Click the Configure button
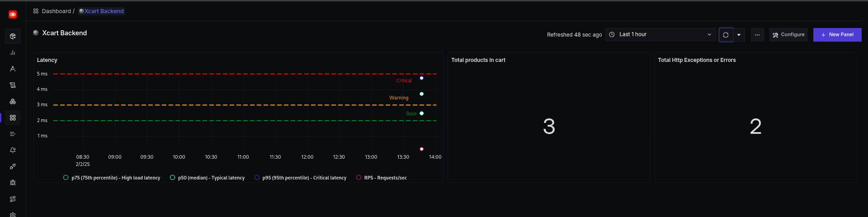Image resolution: width=868 pixels, height=217 pixels. [788, 35]
